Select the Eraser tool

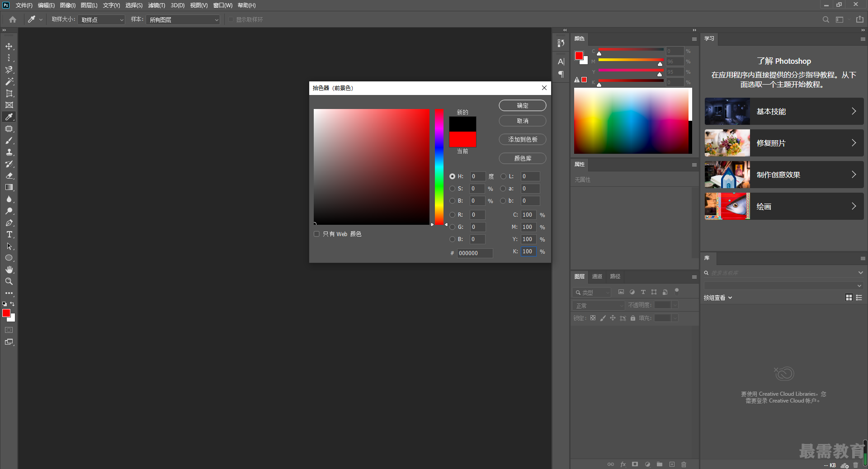coord(9,176)
